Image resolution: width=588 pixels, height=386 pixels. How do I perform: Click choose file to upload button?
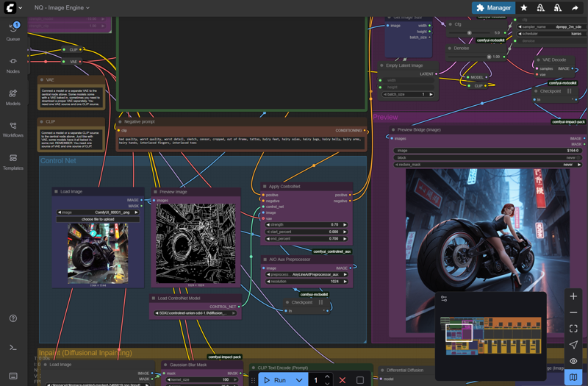pos(98,219)
